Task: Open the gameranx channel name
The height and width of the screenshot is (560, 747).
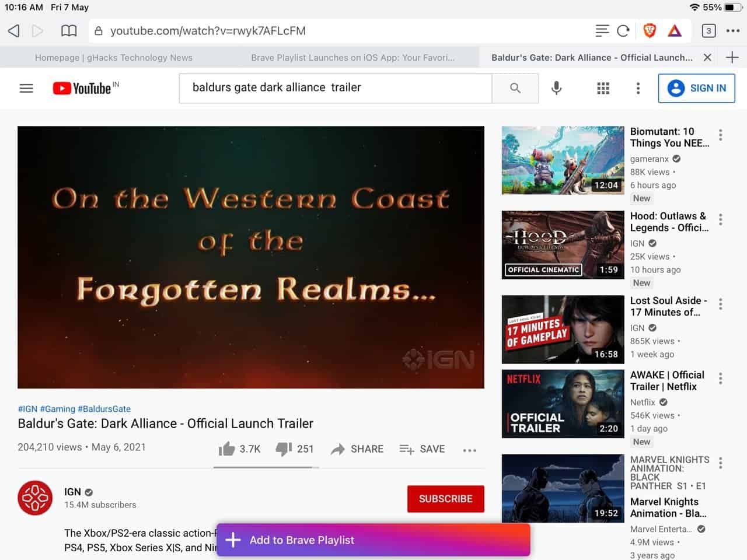Action: coord(650,159)
